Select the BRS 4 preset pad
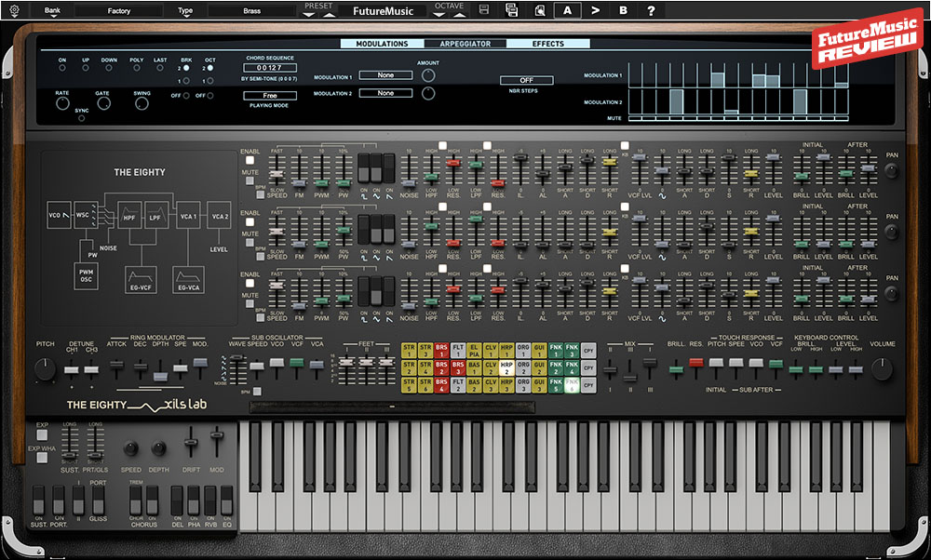 441,386
